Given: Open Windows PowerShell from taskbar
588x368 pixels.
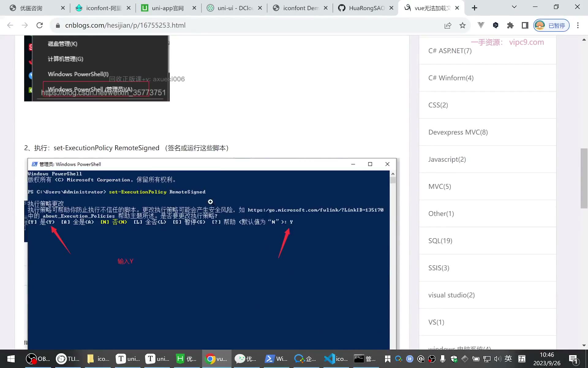Looking at the screenshot, I should [x=276, y=359].
